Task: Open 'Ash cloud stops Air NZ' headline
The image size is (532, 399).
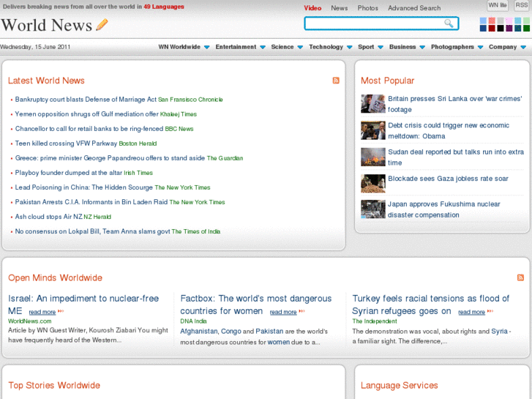Action: (48, 216)
